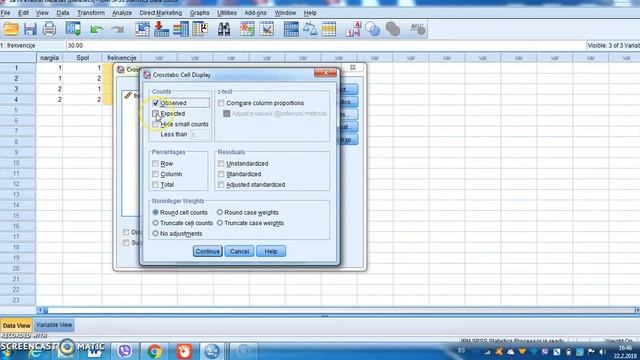Click the SPSS globe taskbar icon
This screenshot has height=360, width=640.
click(x=211, y=351)
